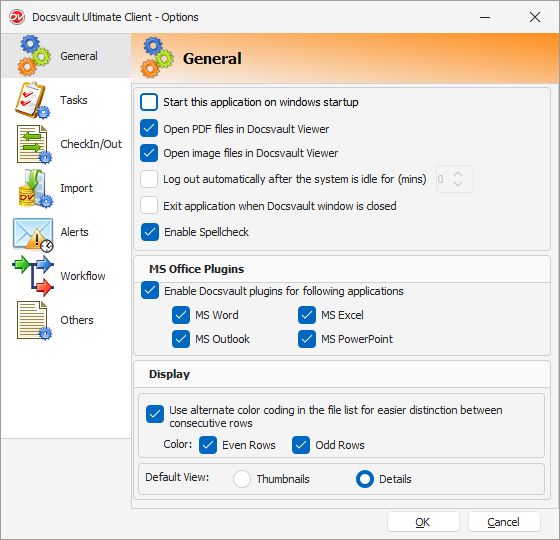
Task: Increase idle minutes with up arrow
Action: (x=458, y=174)
